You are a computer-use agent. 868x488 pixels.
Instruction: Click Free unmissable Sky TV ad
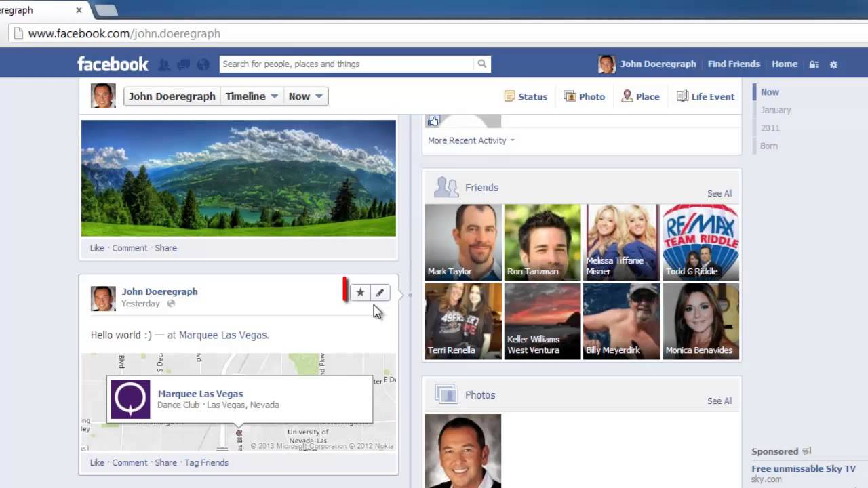(x=804, y=468)
